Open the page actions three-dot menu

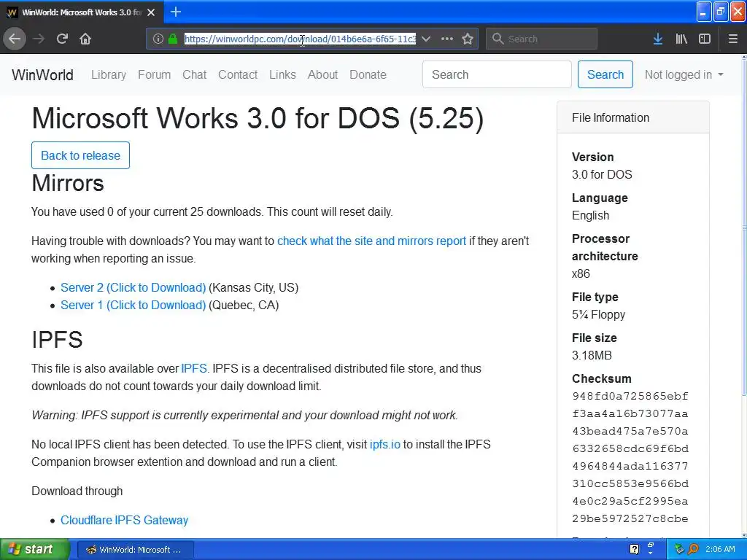(x=447, y=39)
